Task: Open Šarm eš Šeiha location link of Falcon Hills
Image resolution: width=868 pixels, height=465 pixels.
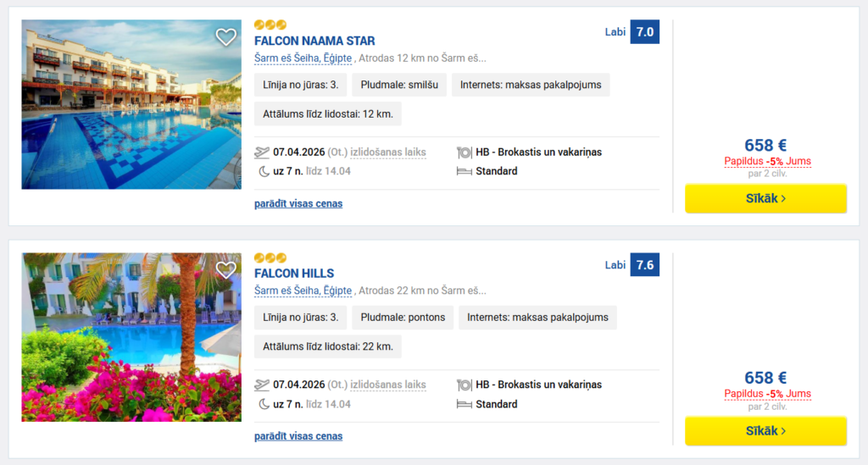Action: click(x=303, y=291)
